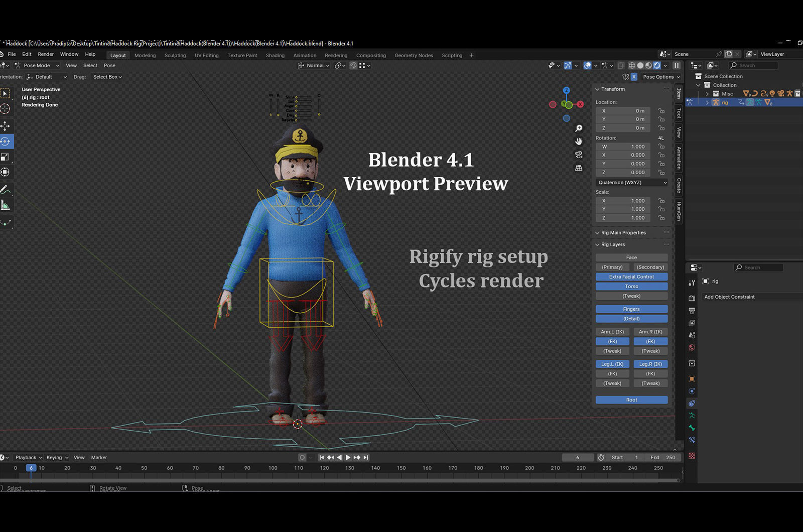The width and height of the screenshot is (803, 532).
Task: Click Scale X value field
Action: click(623, 201)
